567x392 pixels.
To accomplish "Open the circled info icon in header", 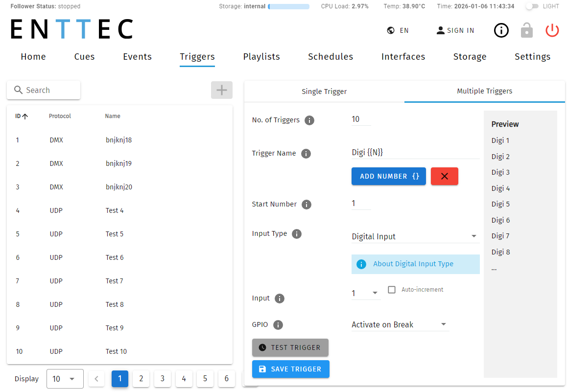I will click(501, 30).
